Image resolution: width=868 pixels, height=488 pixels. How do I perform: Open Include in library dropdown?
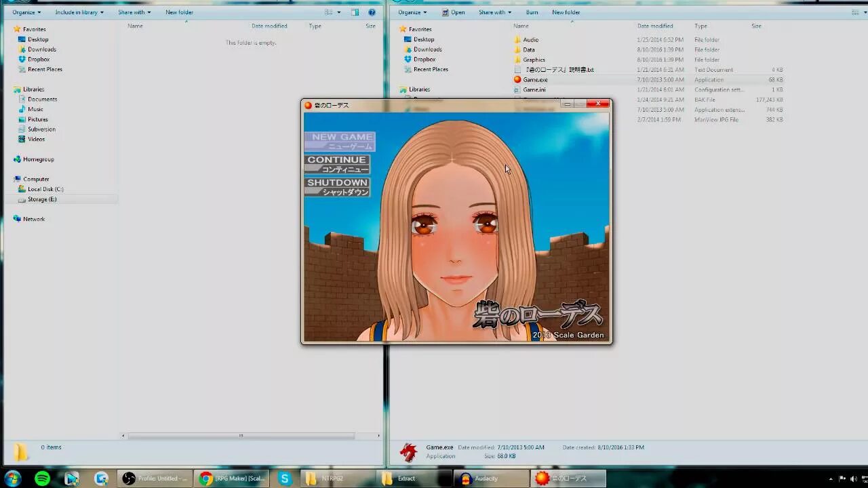[79, 12]
